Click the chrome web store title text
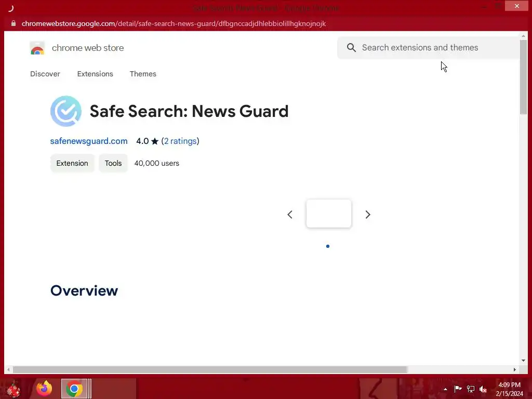 click(x=88, y=48)
